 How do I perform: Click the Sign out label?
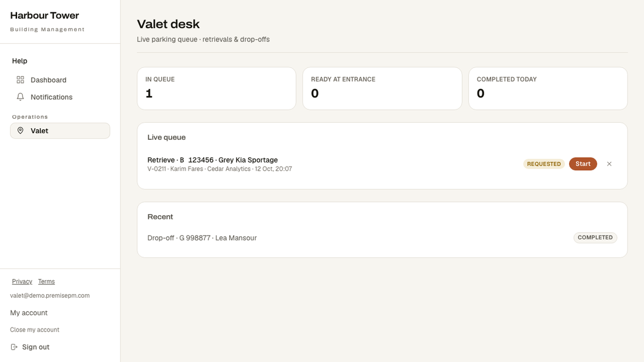[36, 347]
